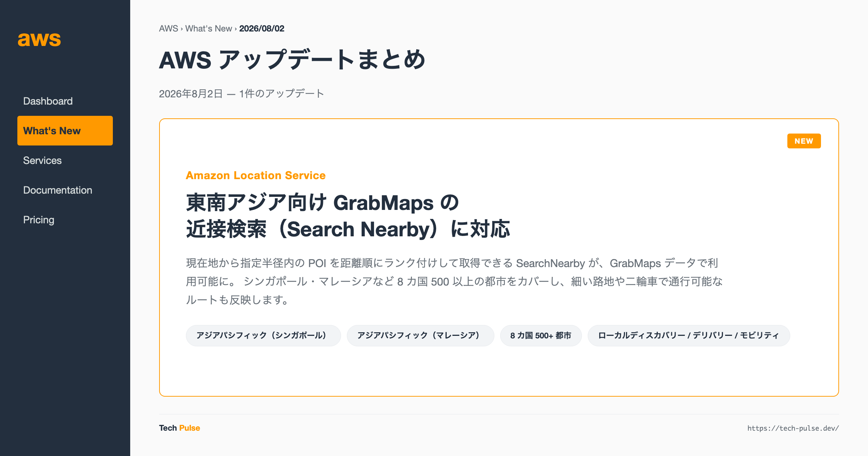Click the aws logo in sidebar
The height and width of the screenshot is (456, 868).
click(39, 39)
